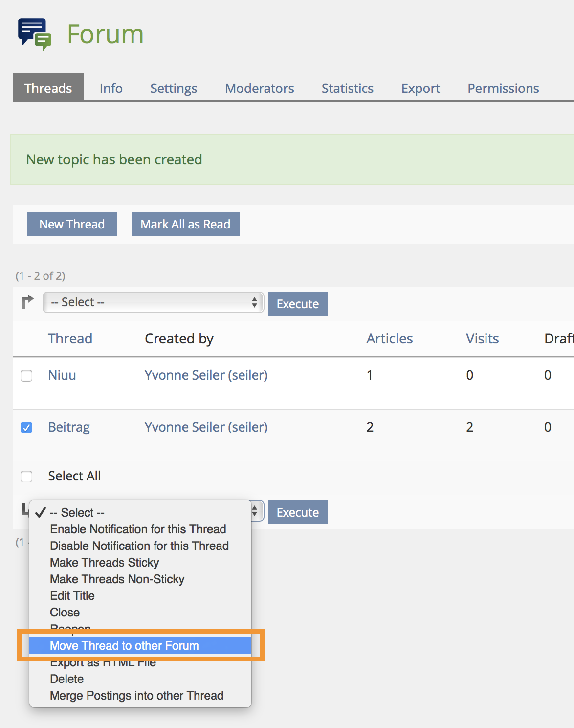
Task: Toggle the Select All checkbox
Action: click(26, 477)
